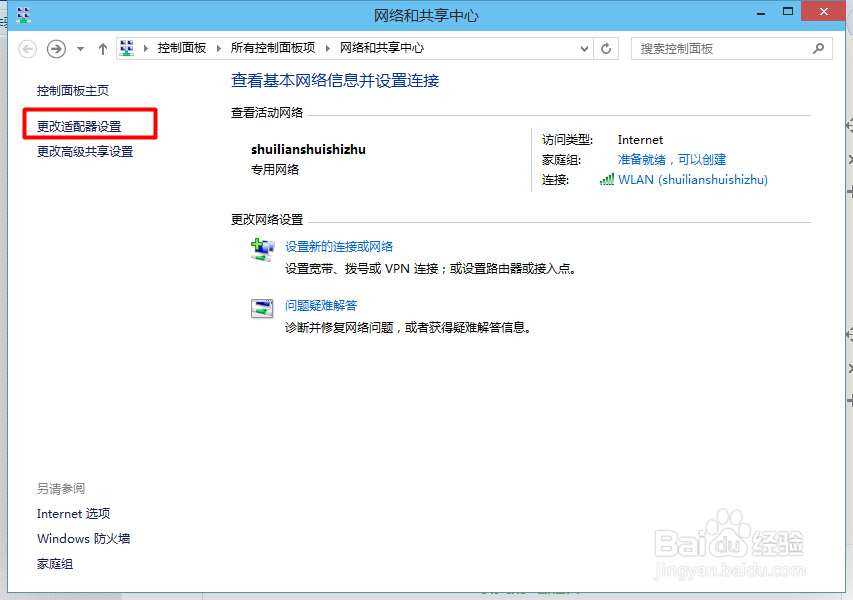The image size is (853, 600).
Task: Click the 问题疑难解答 troubleshooting icon
Action: click(261, 310)
